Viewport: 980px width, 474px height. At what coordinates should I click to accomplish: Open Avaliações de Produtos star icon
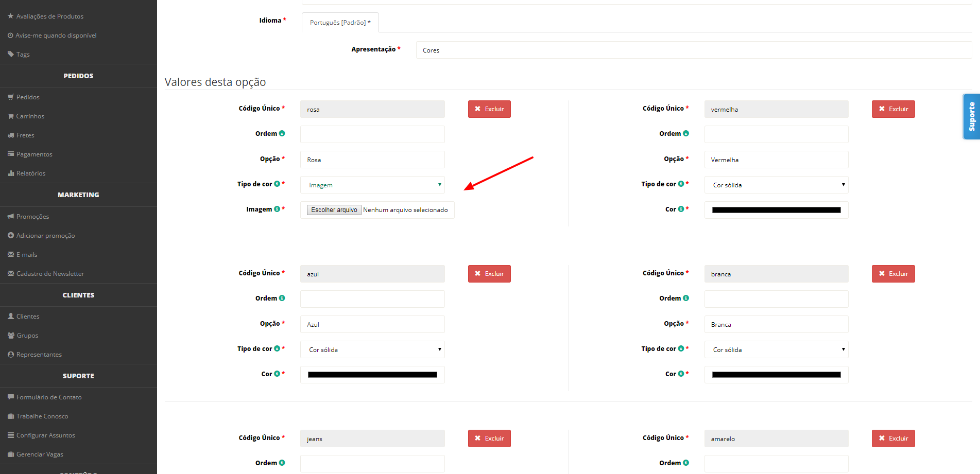click(10, 16)
